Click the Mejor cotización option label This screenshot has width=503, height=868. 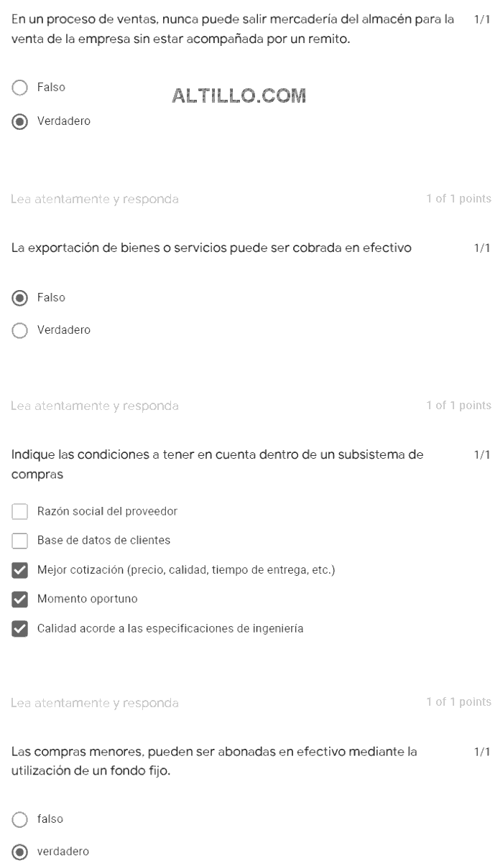pos(186,570)
